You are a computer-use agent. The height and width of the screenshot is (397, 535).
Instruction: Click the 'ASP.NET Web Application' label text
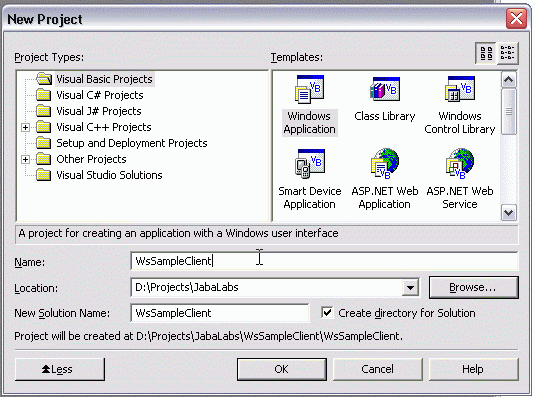pyautogui.click(x=385, y=197)
